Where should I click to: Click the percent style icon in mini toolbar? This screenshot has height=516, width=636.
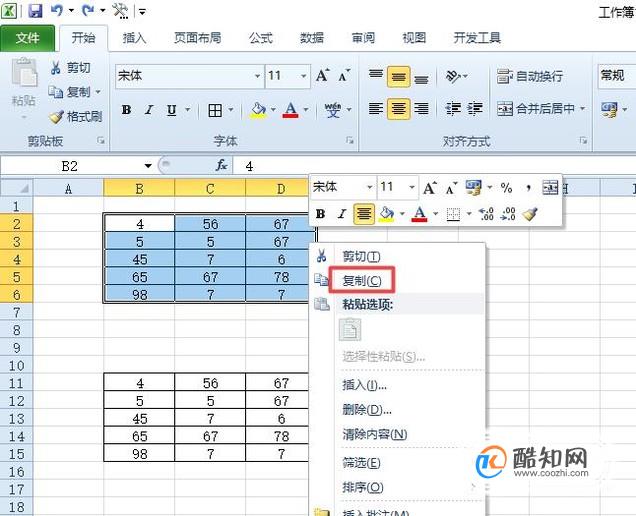point(506,188)
